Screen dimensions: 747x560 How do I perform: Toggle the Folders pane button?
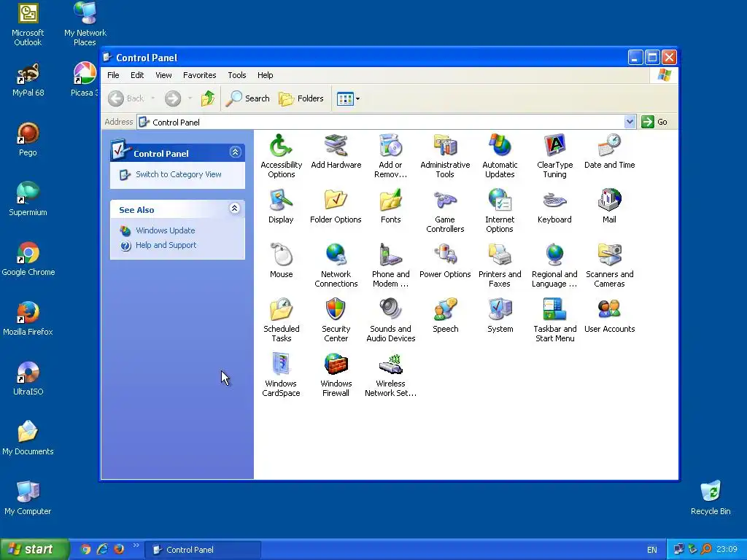coord(301,98)
